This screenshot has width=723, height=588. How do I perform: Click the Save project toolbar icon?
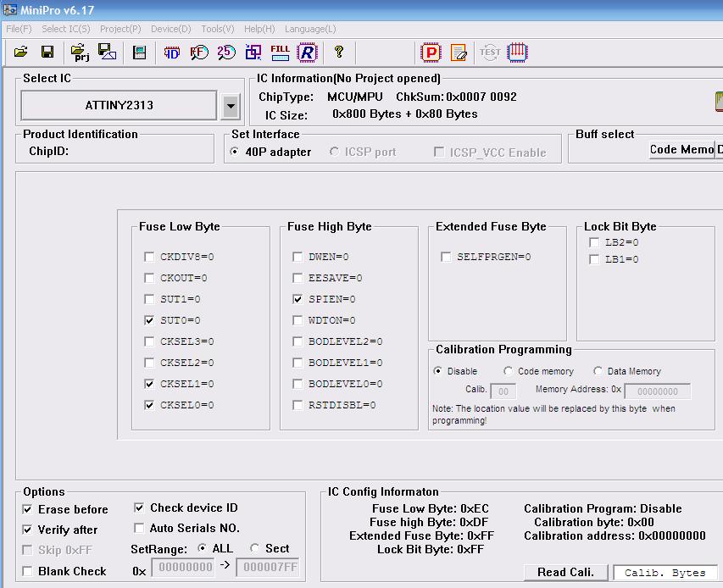coord(107,52)
